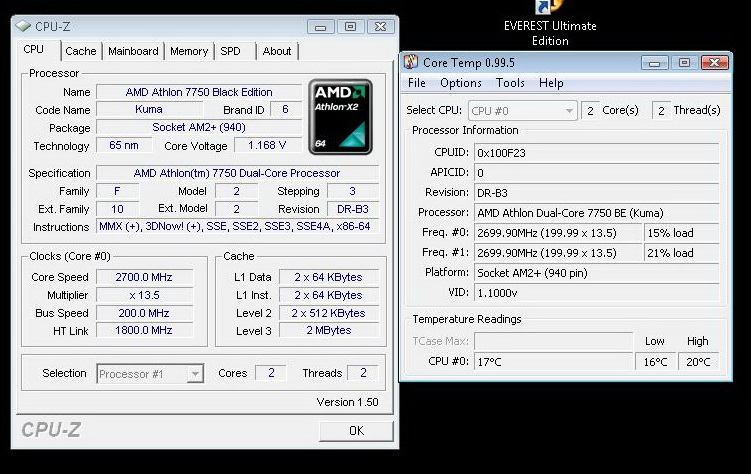Click the High temperature value 20°C
This screenshot has width=751, height=474.
698,362
